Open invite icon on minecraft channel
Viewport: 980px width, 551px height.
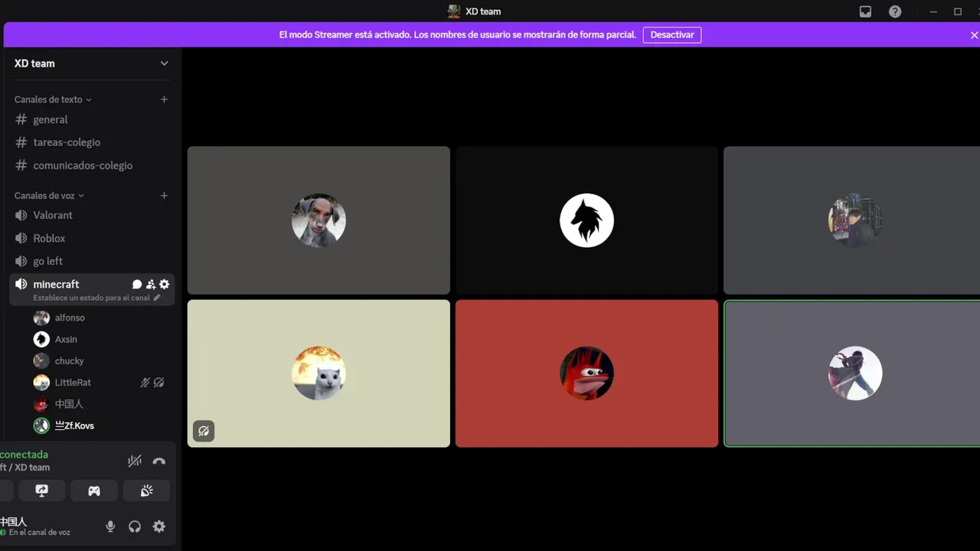pos(151,284)
